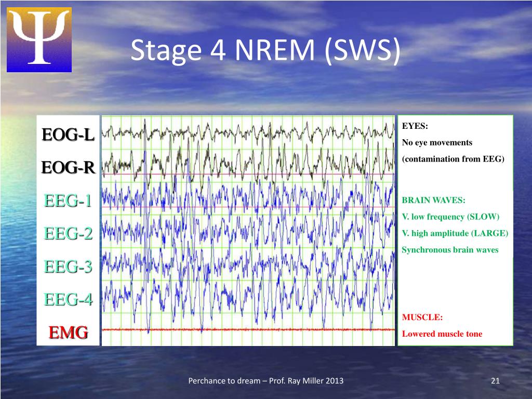Screen dimensions: 532x399
Task: Click the 'BRAIN WAVES:' heading
Action: click(x=434, y=200)
